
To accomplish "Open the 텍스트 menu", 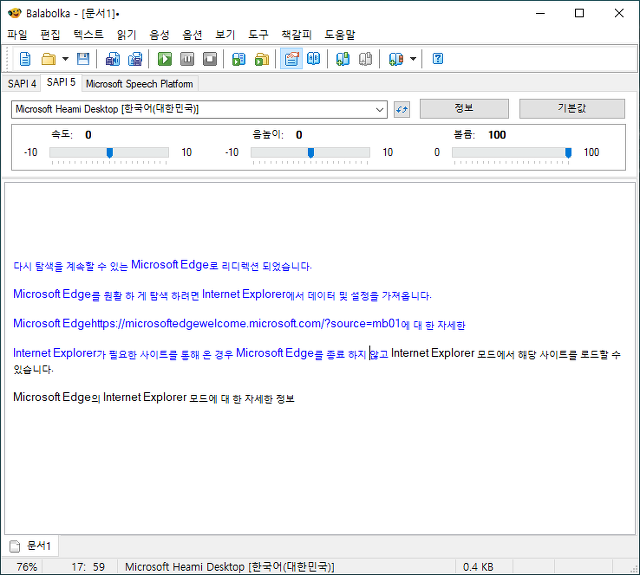I will 88,35.
